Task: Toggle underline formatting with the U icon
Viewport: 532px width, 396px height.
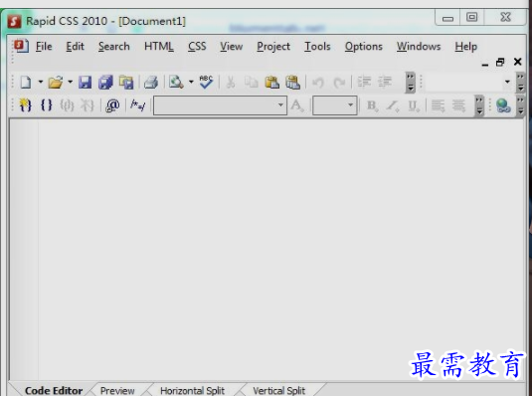Action: click(x=414, y=105)
